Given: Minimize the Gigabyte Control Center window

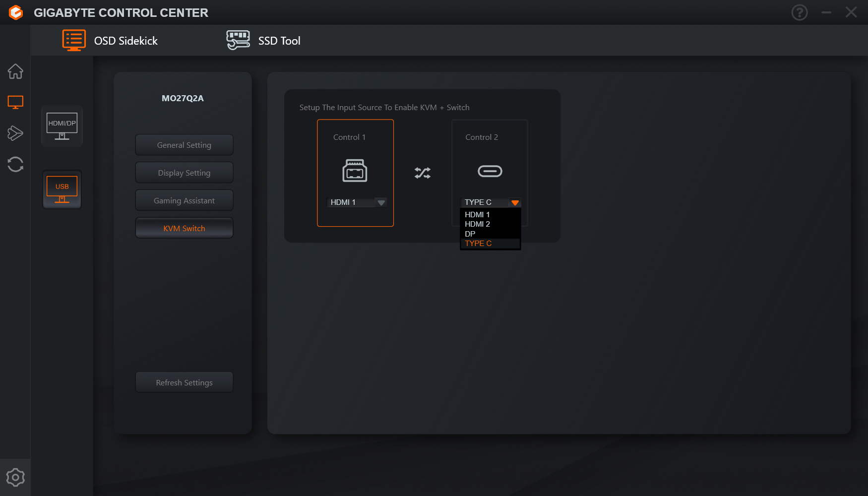Looking at the screenshot, I should pyautogui.click(x=826, y=12).
